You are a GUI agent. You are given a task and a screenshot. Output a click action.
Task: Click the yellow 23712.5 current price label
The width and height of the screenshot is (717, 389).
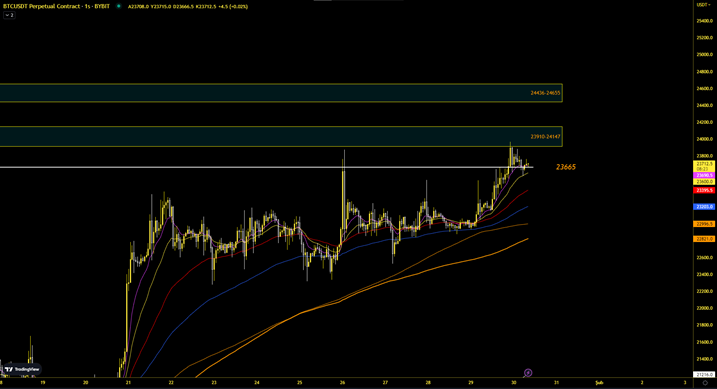(x=704, y=166)
